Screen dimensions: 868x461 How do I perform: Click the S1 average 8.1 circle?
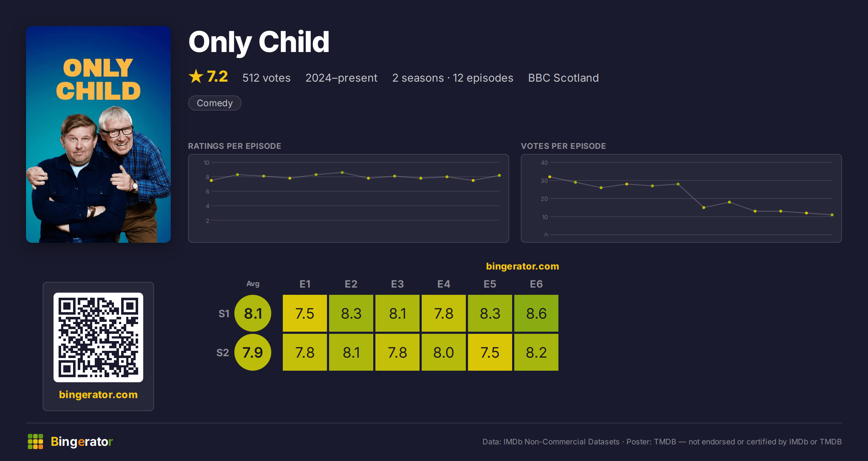(253, 313)
